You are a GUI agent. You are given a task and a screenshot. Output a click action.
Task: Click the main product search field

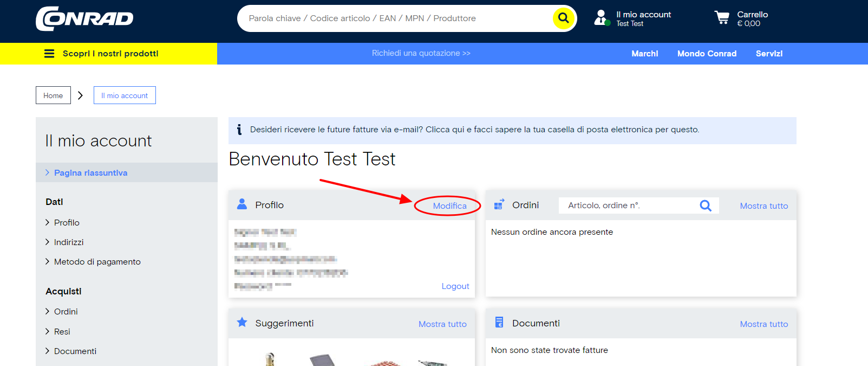pos(395,18)
